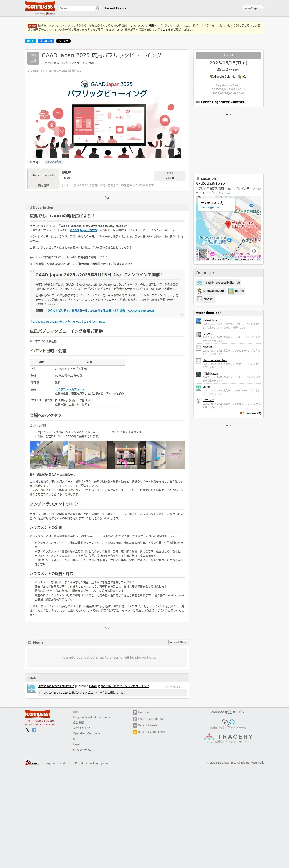This screenshot has width=289, height=868.
Task: Click HiroshimaAccessibilityHub organizer avatar
Action: 199,283
